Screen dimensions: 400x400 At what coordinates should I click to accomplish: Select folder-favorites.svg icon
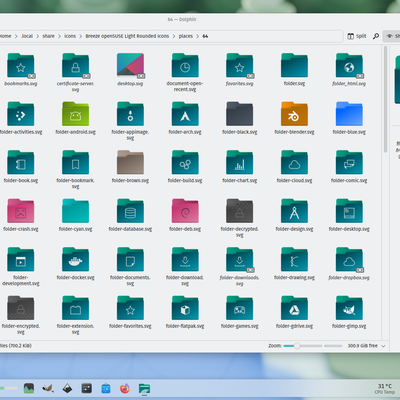[130, 308]
